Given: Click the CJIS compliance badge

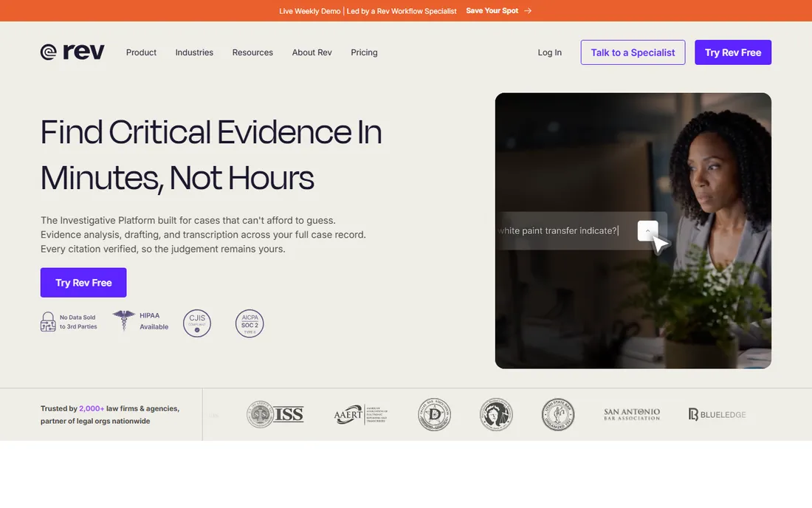Looking at the screenshot, I should pos(197,323).
